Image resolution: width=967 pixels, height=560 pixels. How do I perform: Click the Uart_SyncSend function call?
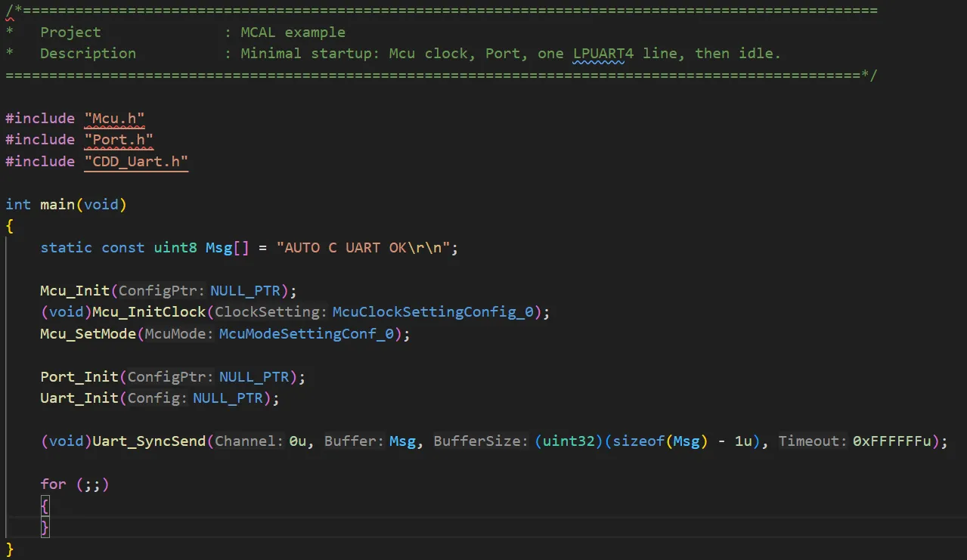(x=149, y=441)
